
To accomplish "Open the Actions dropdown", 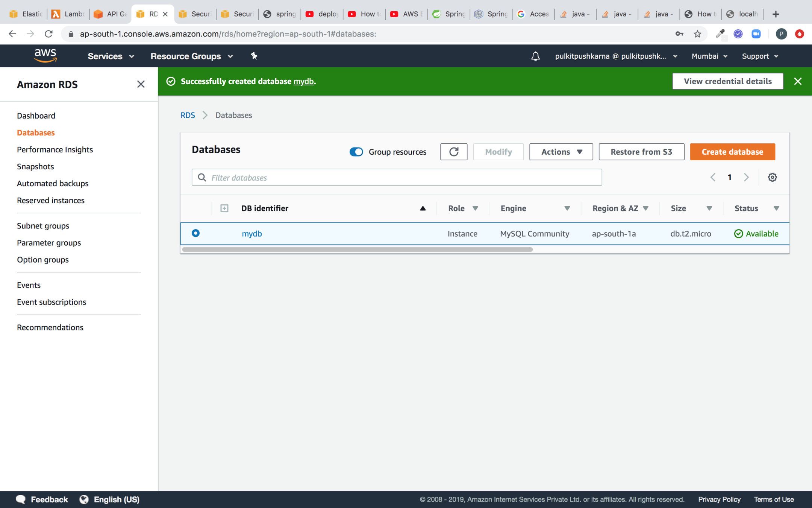I will pyautogui.click(x=561, y=152).
